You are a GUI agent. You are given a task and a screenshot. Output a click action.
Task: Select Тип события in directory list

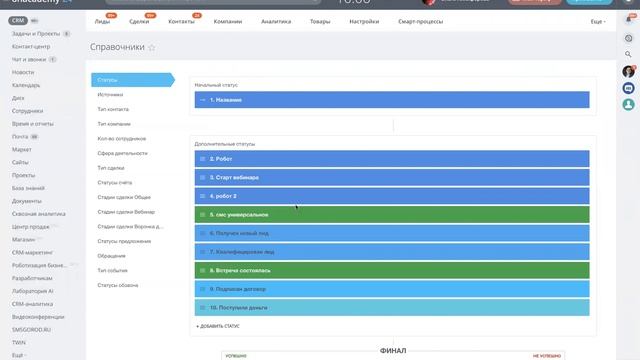click(x=112, y=270)
